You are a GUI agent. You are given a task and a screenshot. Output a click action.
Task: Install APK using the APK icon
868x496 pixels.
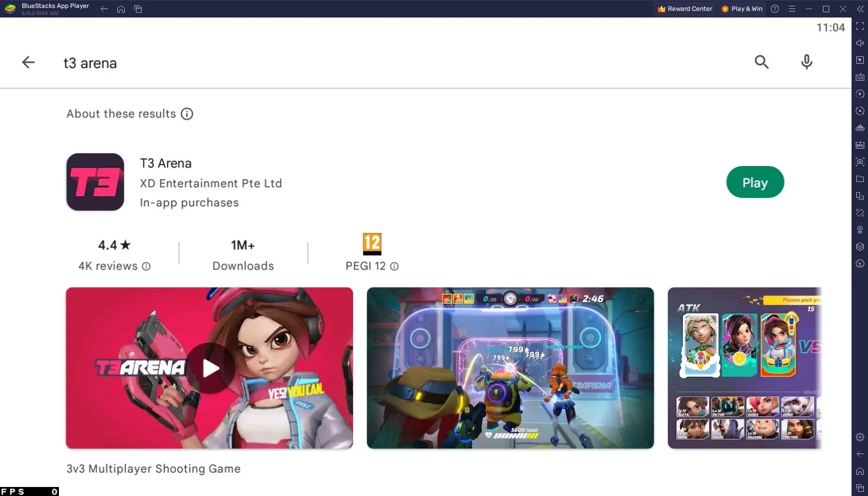(860, 145)
